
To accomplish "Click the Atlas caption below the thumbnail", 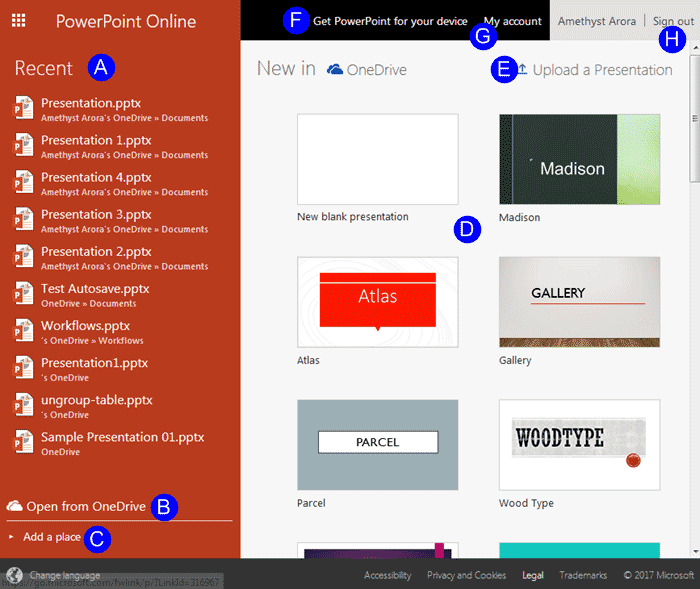I will click(x=308, y=360).
